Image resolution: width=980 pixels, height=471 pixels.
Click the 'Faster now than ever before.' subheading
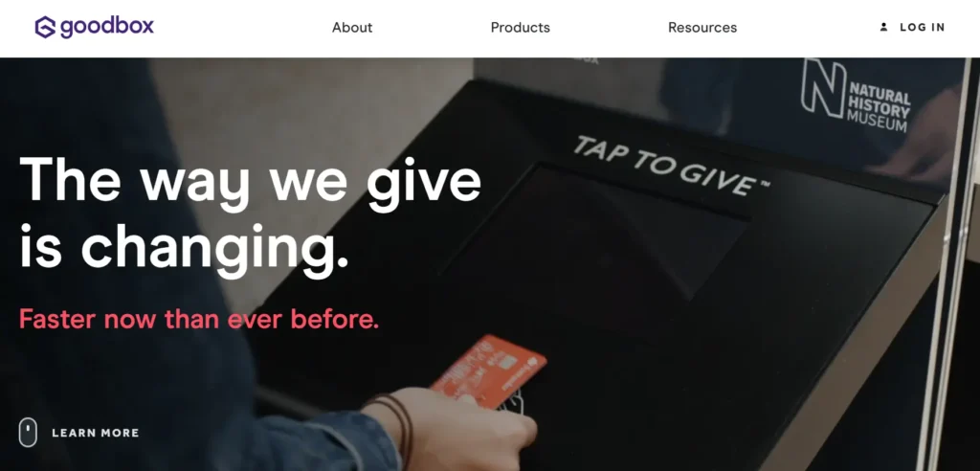[199, 319]
